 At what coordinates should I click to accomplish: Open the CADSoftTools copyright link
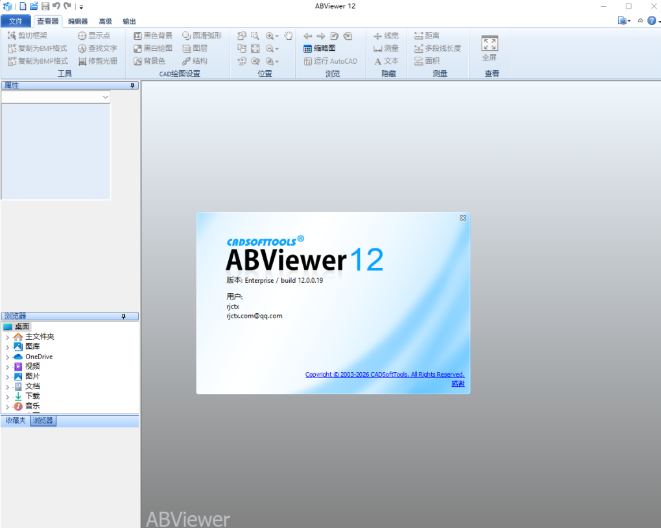384,375
